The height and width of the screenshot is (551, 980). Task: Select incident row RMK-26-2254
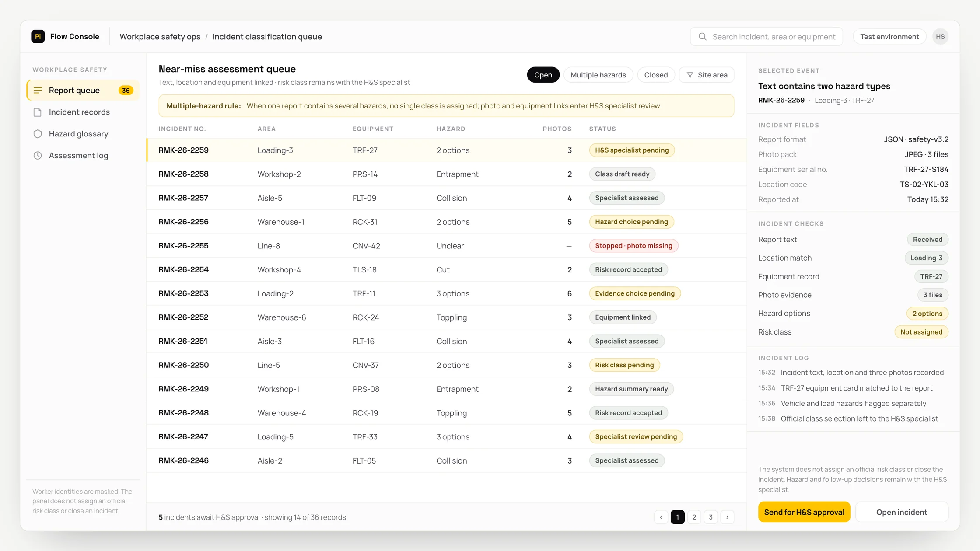click(446, 269)
